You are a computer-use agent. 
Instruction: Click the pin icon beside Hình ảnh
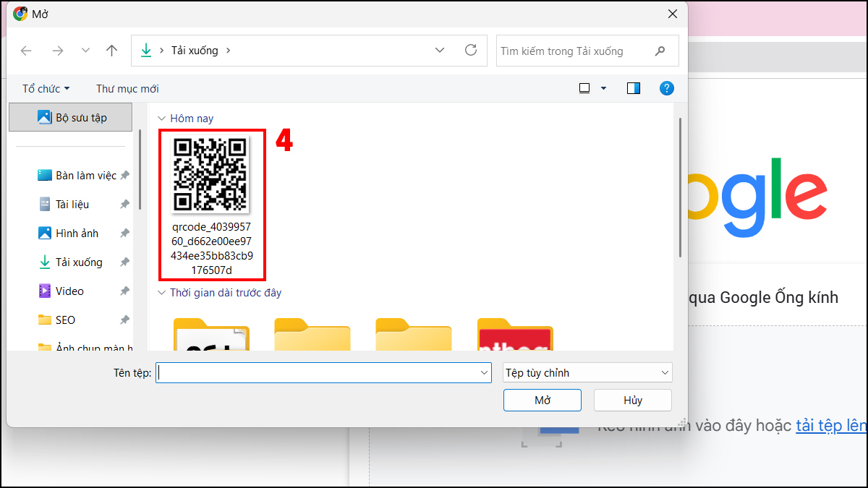[124, 234]
